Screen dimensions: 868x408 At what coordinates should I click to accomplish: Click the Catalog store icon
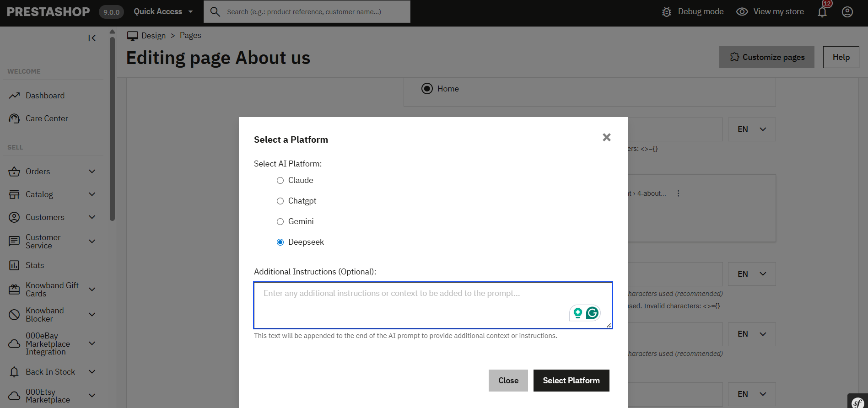tap(14, 194)
